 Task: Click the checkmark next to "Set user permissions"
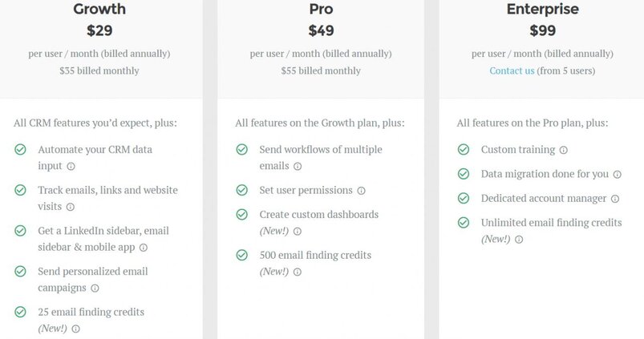pos(241,191)
